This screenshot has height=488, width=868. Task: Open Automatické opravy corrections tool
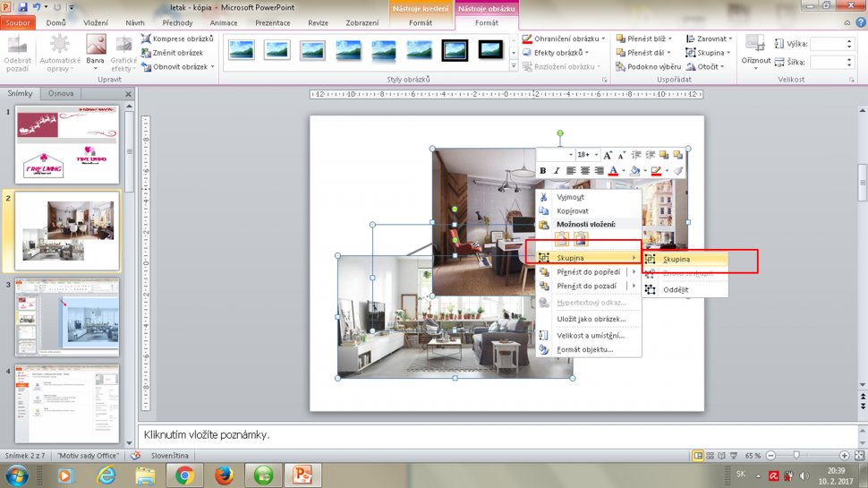(60, 53)
